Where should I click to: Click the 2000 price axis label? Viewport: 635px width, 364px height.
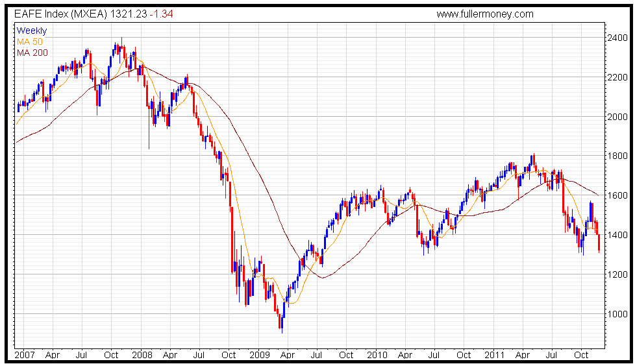[617, 117]
